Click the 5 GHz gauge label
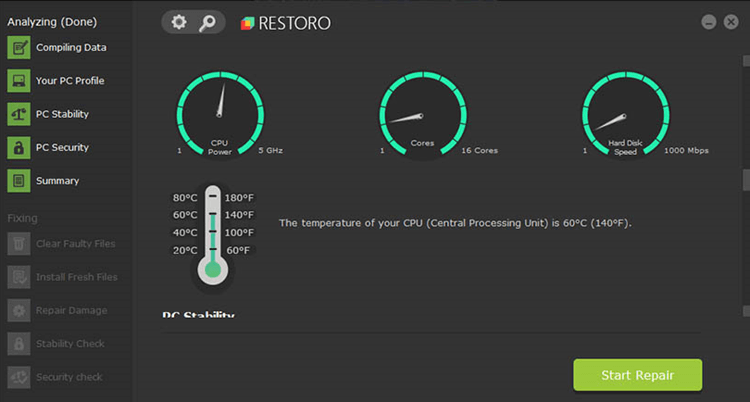Screen dimensions: 750x402 tap(271, 150)
